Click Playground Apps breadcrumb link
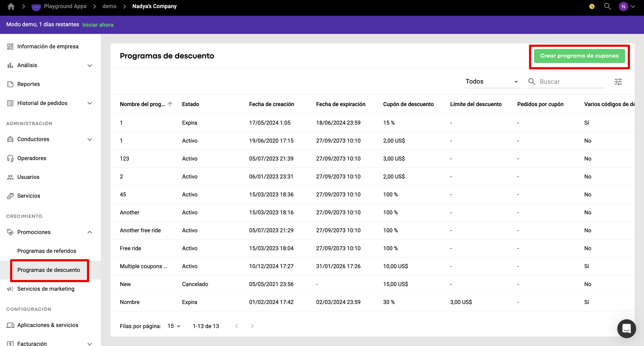644x346 pixels. pos(65,6)
